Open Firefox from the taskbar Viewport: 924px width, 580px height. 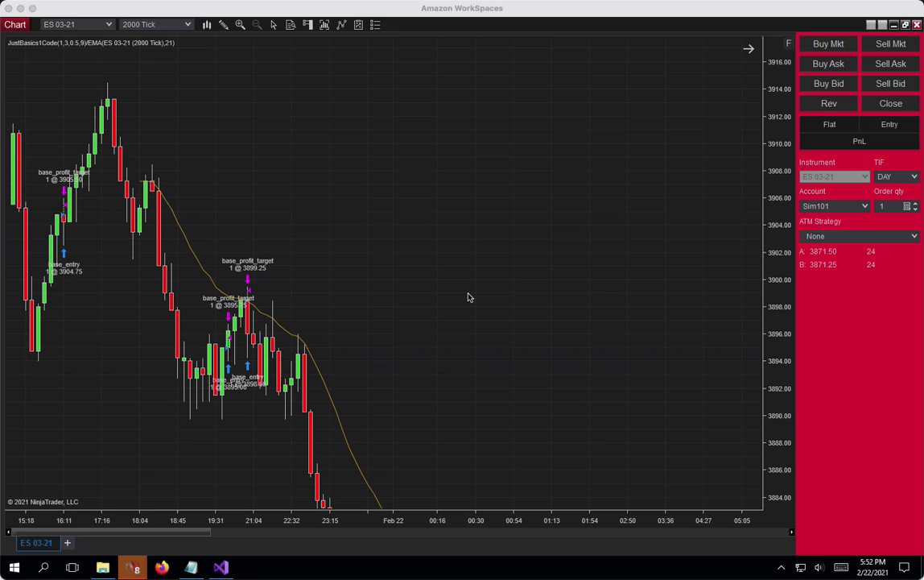pyautogui.click(x=162, y=568)
